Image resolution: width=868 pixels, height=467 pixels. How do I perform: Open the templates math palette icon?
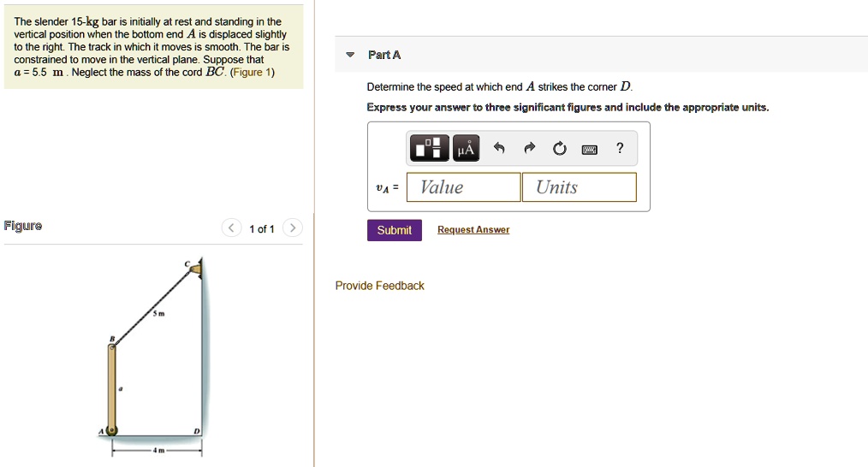429,149
